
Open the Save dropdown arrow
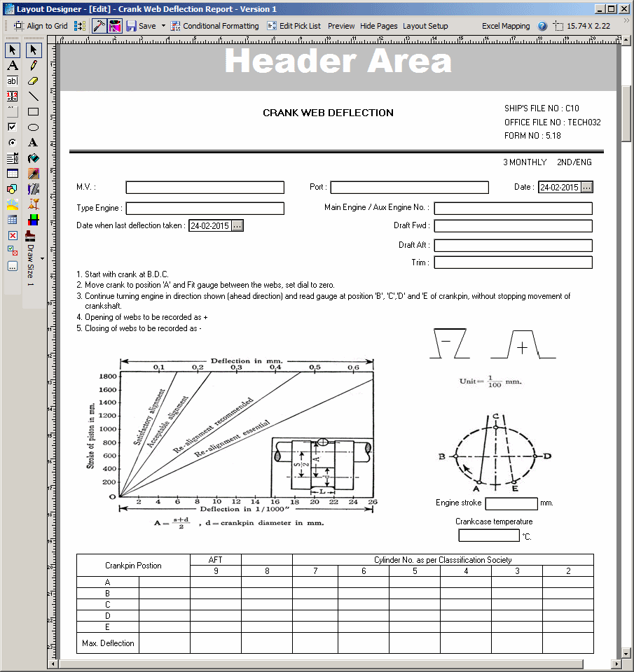[163, 26]
